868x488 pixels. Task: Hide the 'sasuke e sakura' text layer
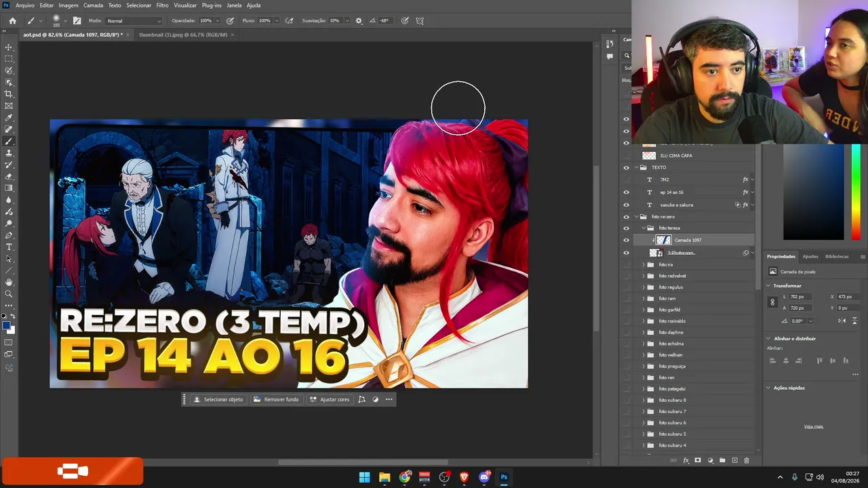[x=626, y=205]
